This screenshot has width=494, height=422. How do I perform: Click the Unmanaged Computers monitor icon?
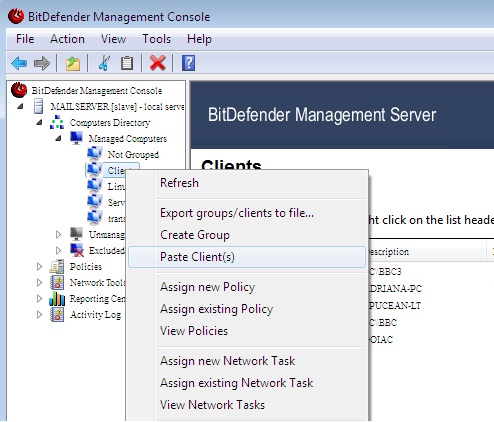76,234
